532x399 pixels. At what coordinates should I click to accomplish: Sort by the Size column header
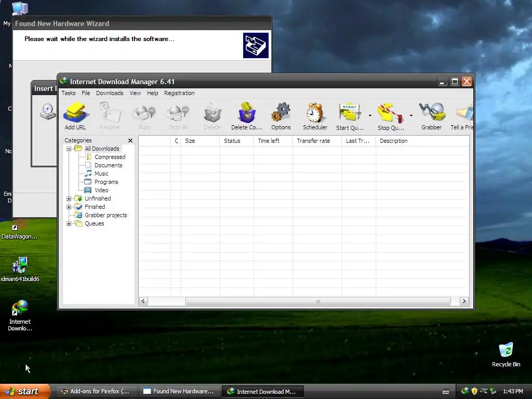tap(200, 141)
